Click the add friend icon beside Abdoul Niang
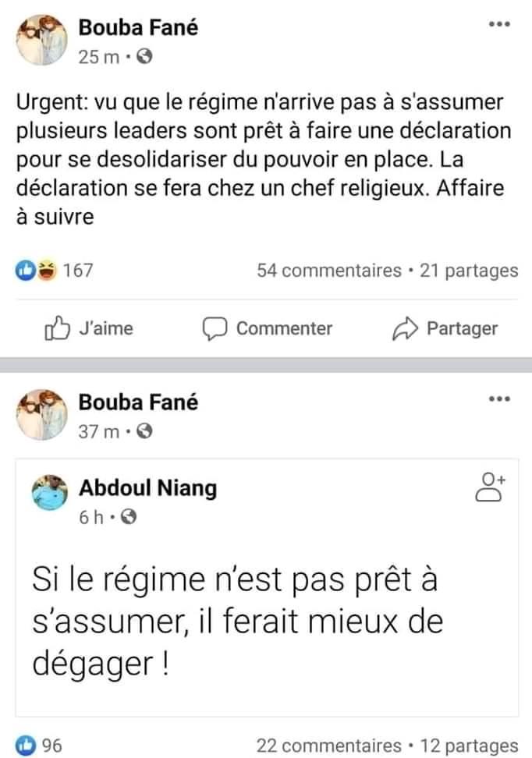Screen dimensions: 532x758 pos(490,487)
